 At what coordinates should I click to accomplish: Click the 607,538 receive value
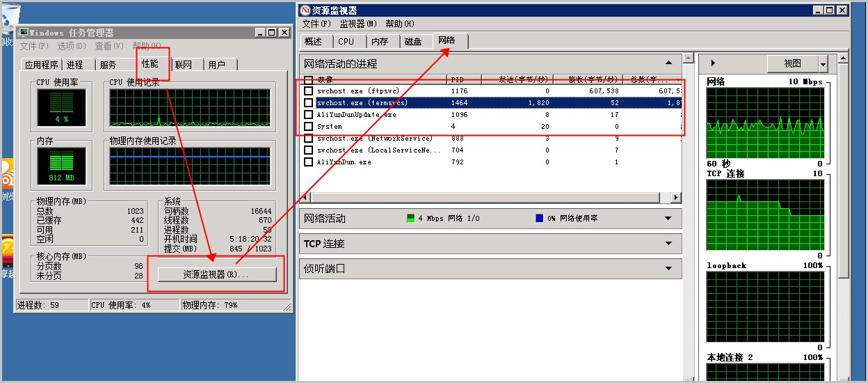click(603, 91)
